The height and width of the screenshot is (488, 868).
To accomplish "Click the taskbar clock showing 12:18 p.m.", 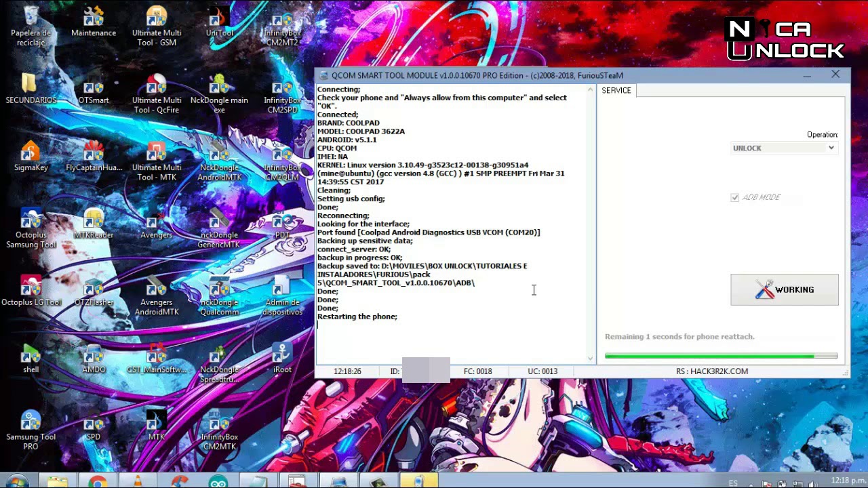I will coord(848,481).
